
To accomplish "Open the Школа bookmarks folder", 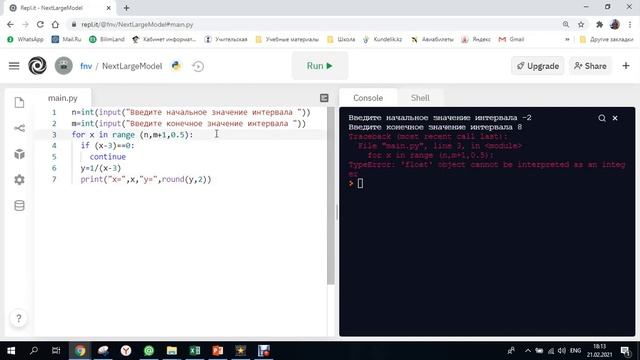I will click(x=341, y=39).
